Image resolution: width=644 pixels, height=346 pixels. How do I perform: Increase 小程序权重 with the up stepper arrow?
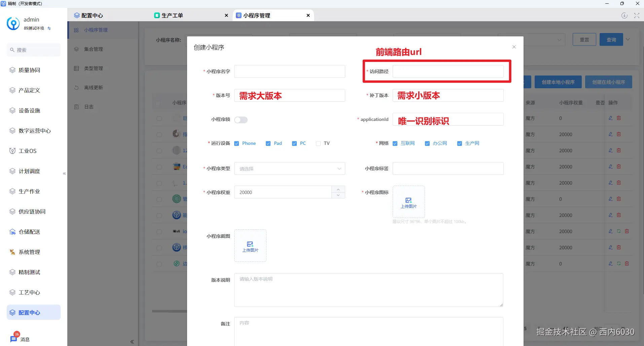338,189
